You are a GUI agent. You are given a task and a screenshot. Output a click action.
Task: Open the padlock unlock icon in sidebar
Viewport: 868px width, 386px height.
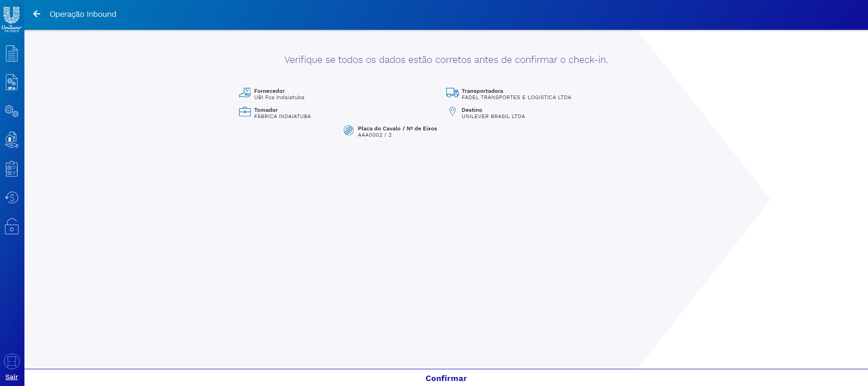pyautogui.click(x=12, y=226)
